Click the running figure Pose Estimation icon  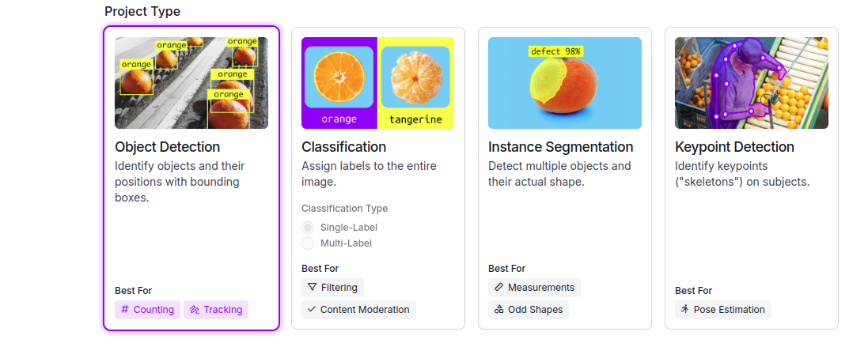tap(685, 310)
